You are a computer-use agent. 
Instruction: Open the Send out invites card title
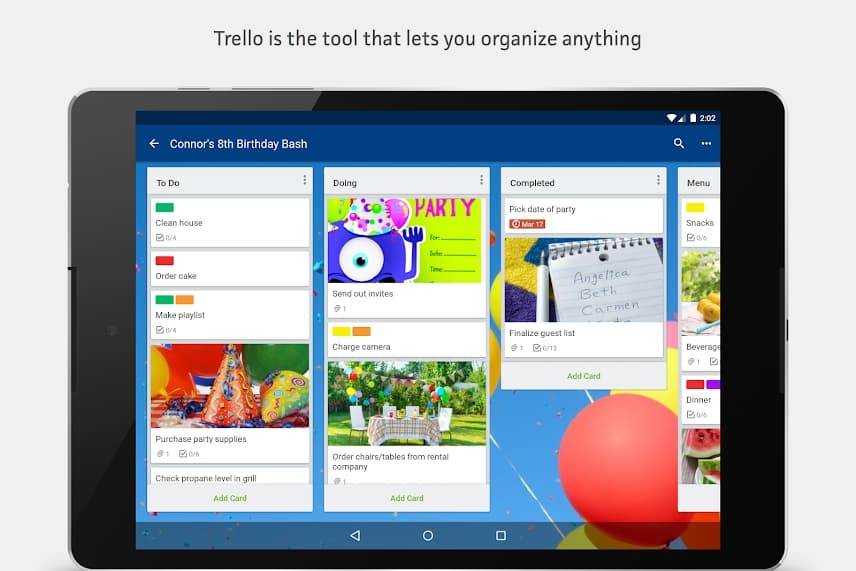(x=362, y=294)
